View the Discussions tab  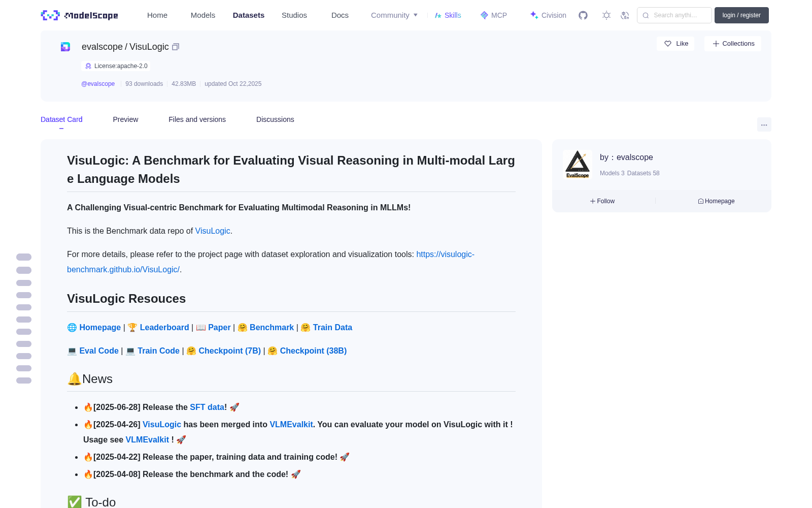click(275, 119)
